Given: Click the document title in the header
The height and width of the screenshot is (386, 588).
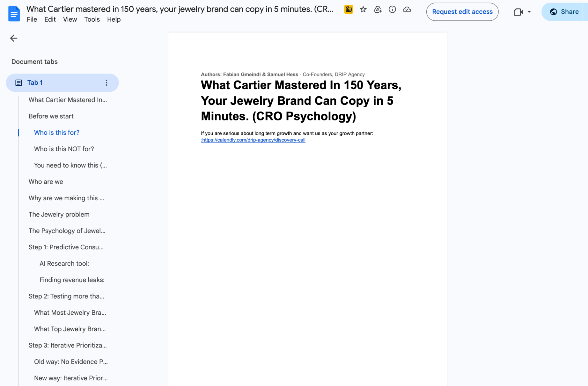Looking at the screenshot, I should click(180, 9).
